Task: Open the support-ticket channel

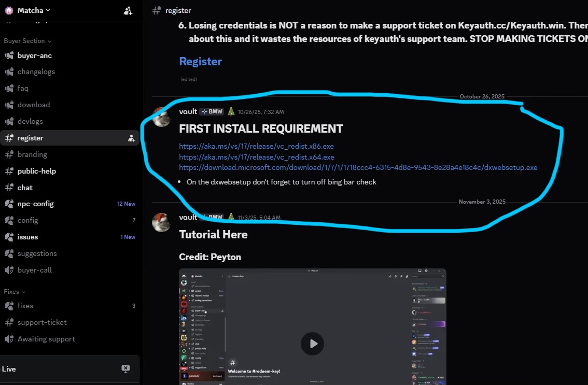Action: pos(41,322)
